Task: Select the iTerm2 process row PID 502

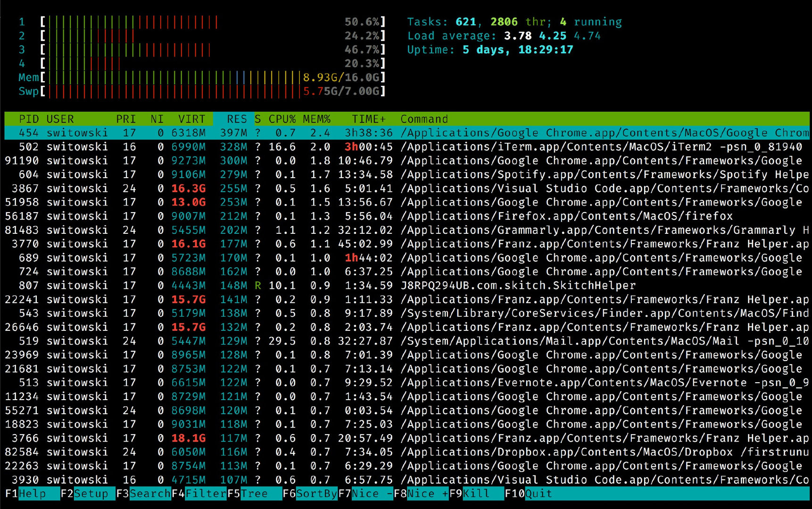Action: coord(406,147)
